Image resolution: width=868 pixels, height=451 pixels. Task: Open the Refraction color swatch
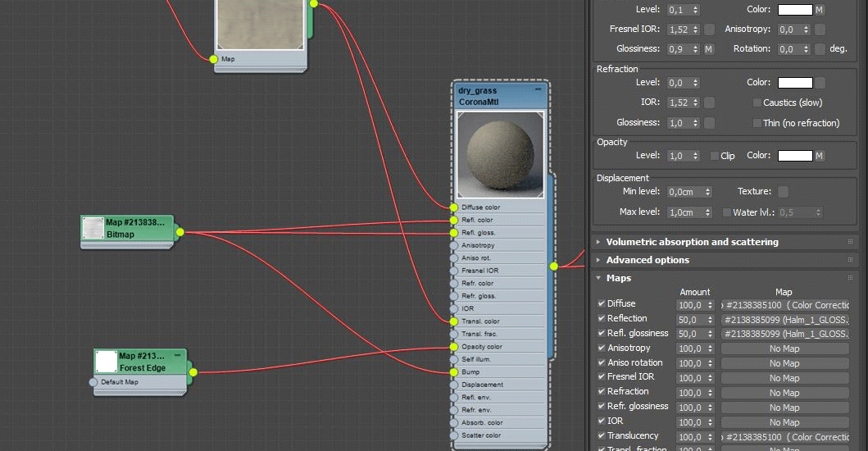(794, 83)
